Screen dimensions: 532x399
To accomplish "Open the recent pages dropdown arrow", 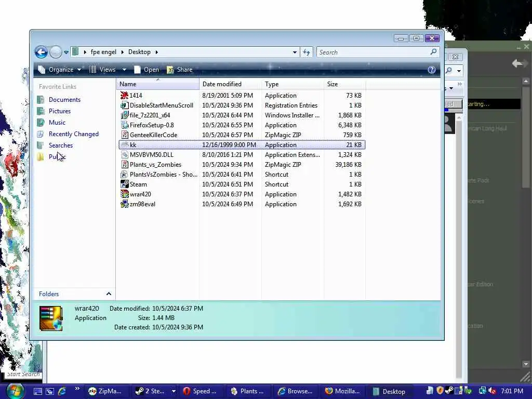I will coord(66,52).
